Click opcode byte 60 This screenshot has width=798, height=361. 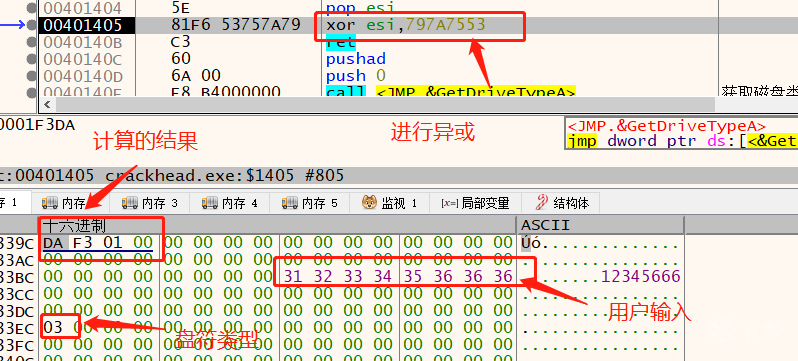tap(181, 59)
